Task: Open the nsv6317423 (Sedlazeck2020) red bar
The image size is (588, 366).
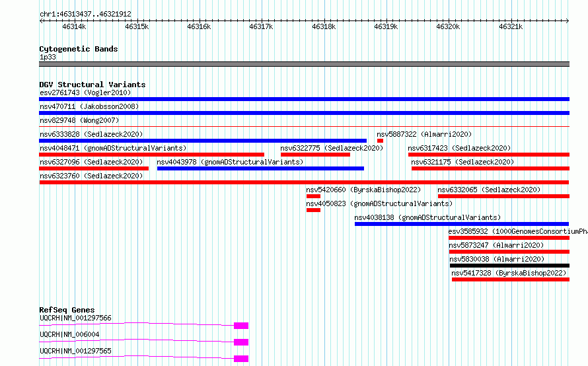Action: 489,155
